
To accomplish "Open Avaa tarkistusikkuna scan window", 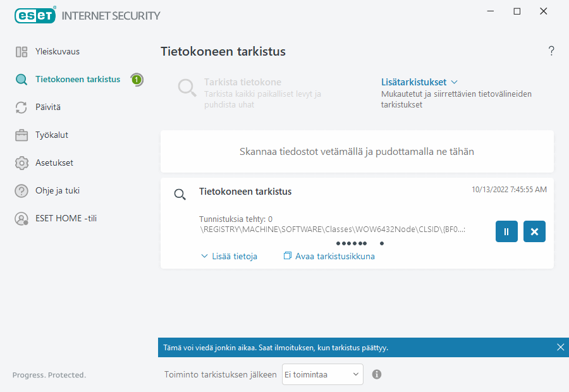I will [x=329, y=256].
